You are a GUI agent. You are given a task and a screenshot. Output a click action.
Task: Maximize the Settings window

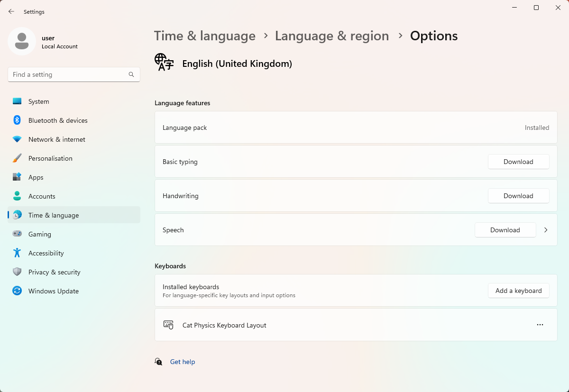(536, 8)
